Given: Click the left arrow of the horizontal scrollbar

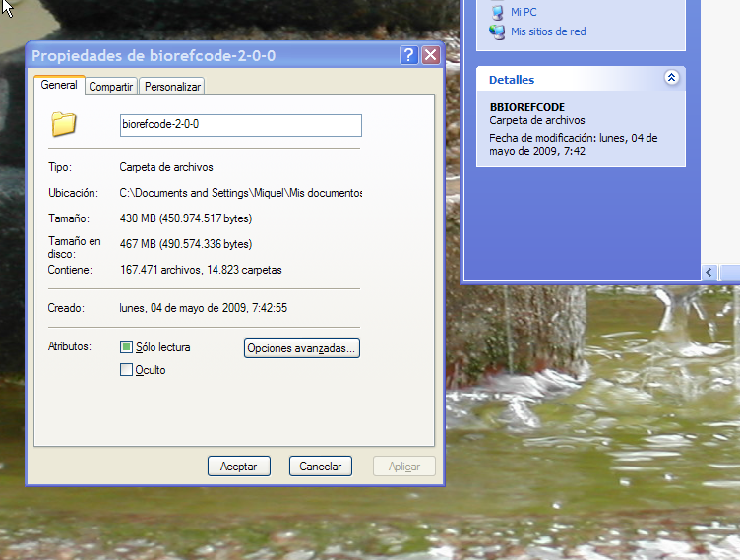Looking at the screenshot, I should click(x=709, y=273).
